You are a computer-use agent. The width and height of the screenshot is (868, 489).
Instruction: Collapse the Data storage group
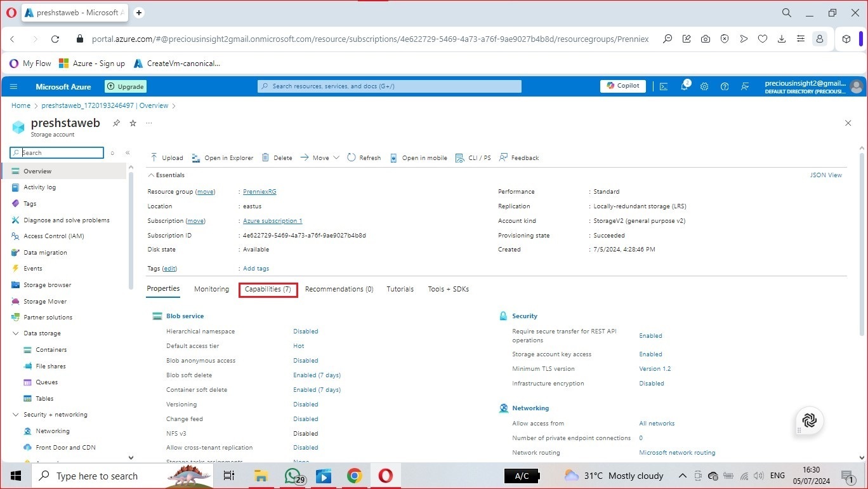click(16, 333)
